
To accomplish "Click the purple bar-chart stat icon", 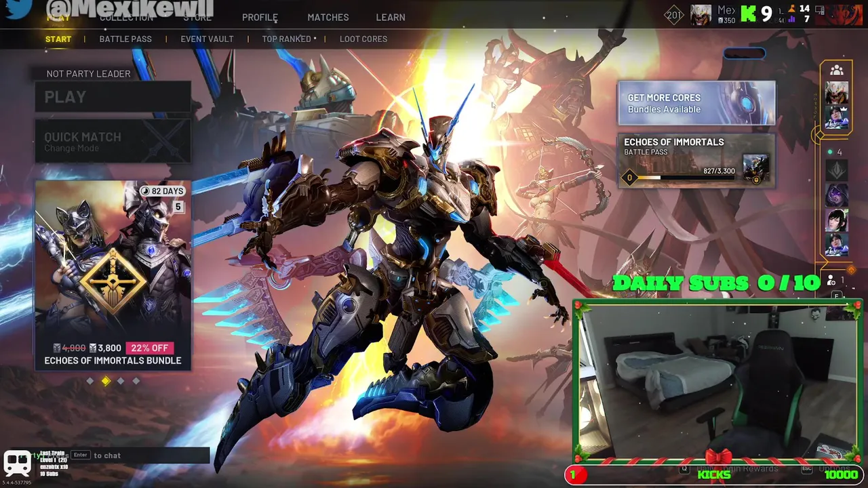I will 791,19.
